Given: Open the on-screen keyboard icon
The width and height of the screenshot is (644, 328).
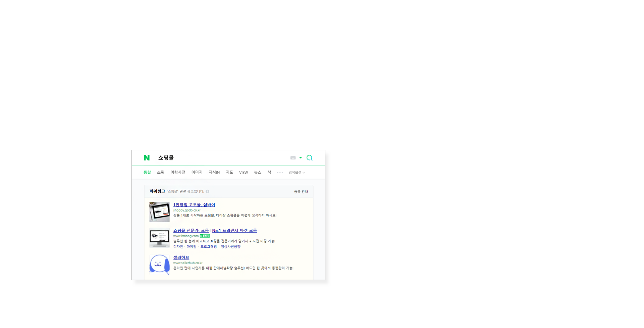Looking at the screenshot, I should point(293,158).
